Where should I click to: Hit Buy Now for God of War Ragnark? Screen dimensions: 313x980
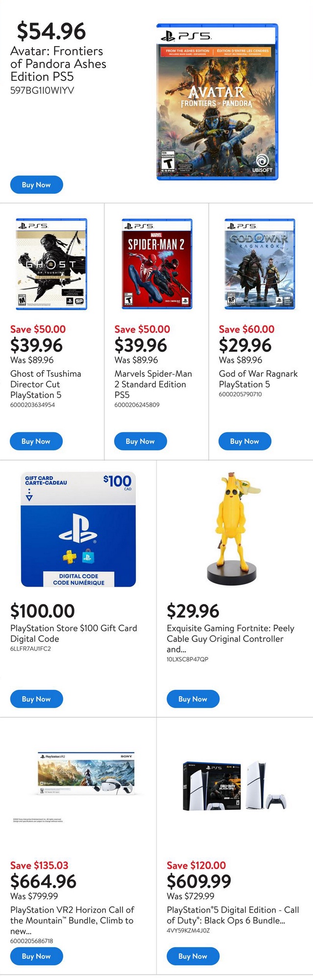coord(244,441)
